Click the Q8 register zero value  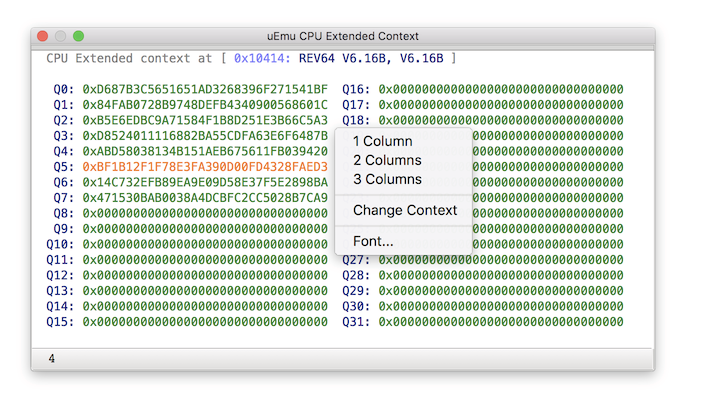205,213
